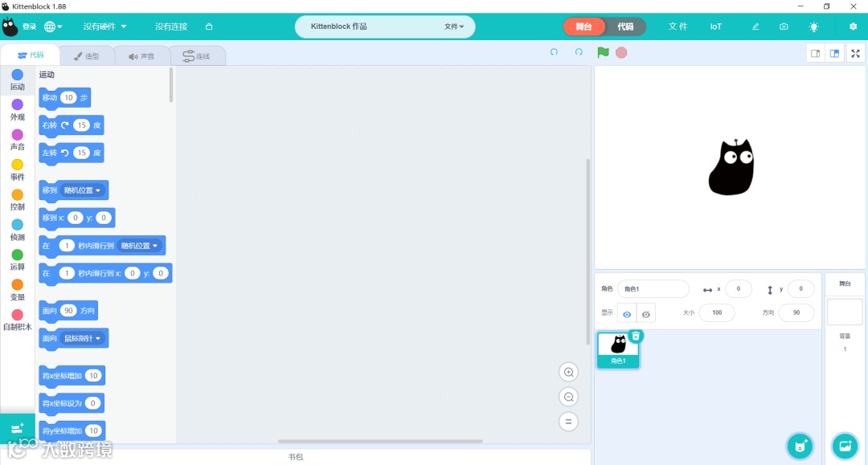The width and height of the screenshot is (868, 465).
Task: Click the lock icon beside connection status
Action: (x=209, y=27)
